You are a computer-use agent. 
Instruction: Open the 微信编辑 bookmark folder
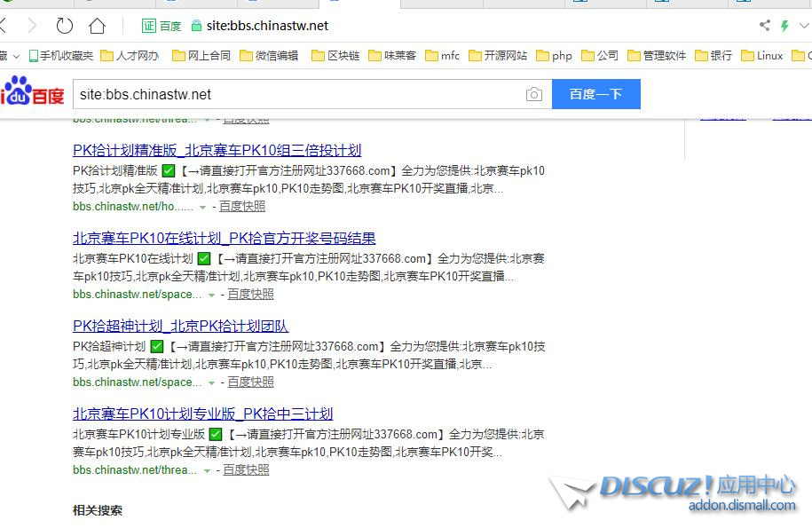click(269, 55)
